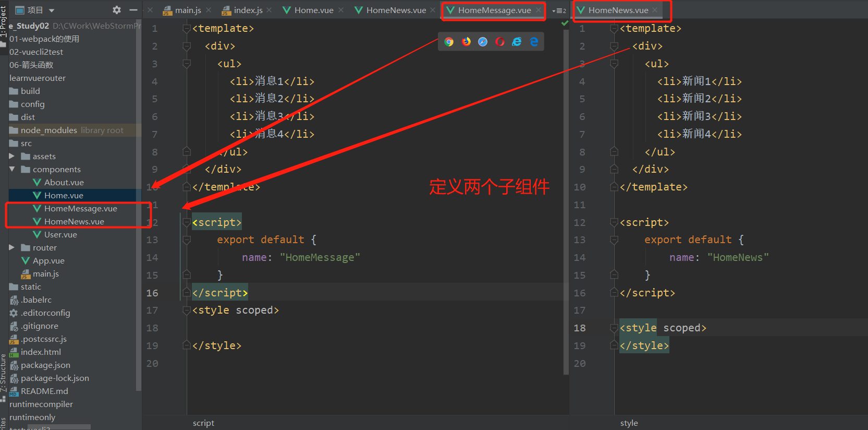
Task: Select 02-vuecli2test project folder
Action: click(x=36, y=52)
